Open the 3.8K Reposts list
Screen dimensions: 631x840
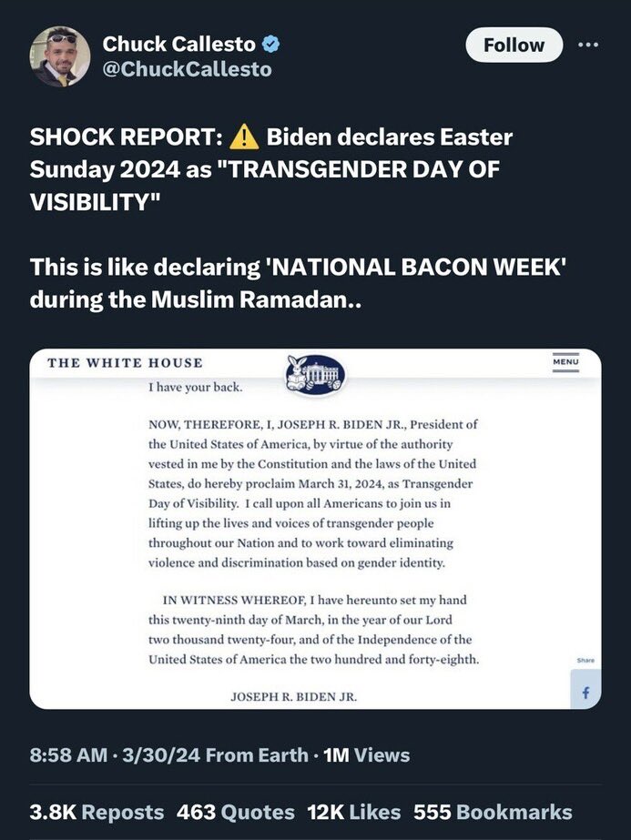click(x=97, y=812)
